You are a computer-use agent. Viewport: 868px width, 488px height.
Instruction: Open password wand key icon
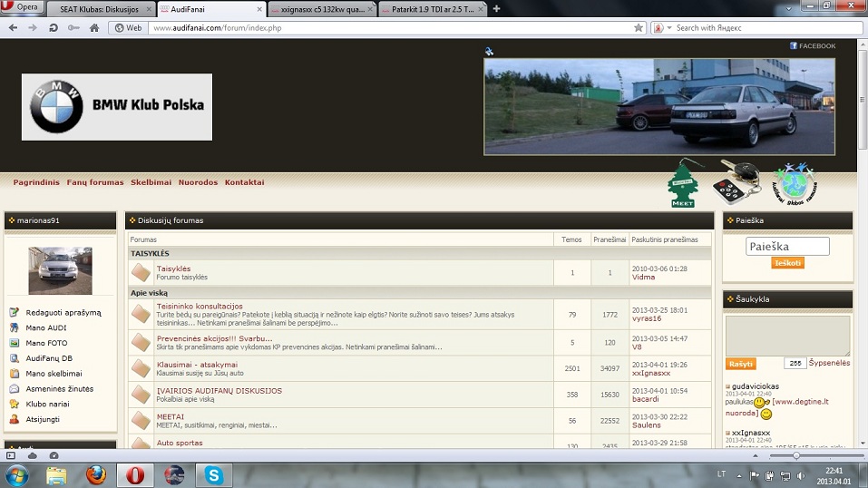73,28
